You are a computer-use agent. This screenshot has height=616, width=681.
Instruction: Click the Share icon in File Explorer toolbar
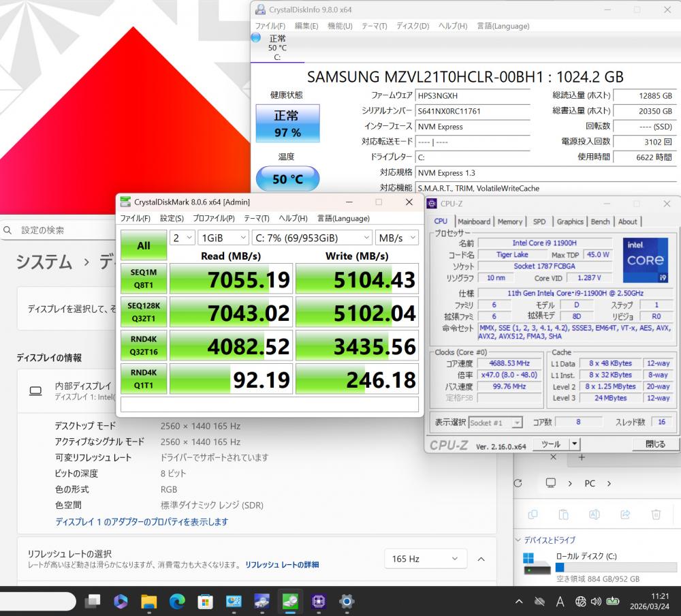click(625, 514)
